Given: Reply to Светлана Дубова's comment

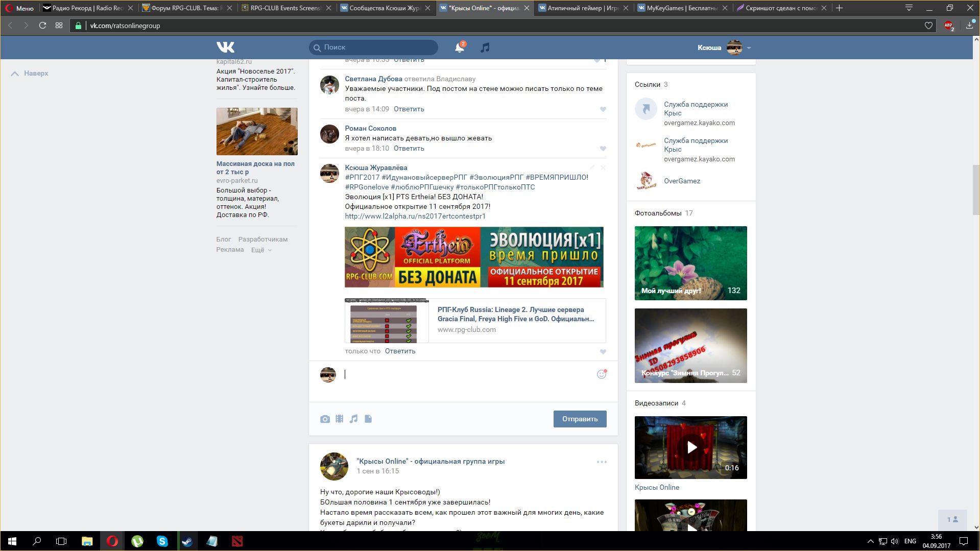Looking at the screenshot, I should (409, 109).
